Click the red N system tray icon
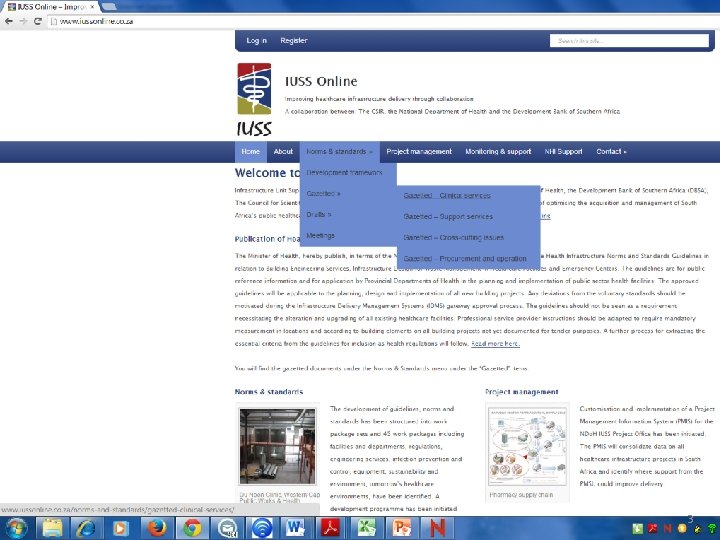The height and width of the screenshot is (540, 720). pos(668,529)
